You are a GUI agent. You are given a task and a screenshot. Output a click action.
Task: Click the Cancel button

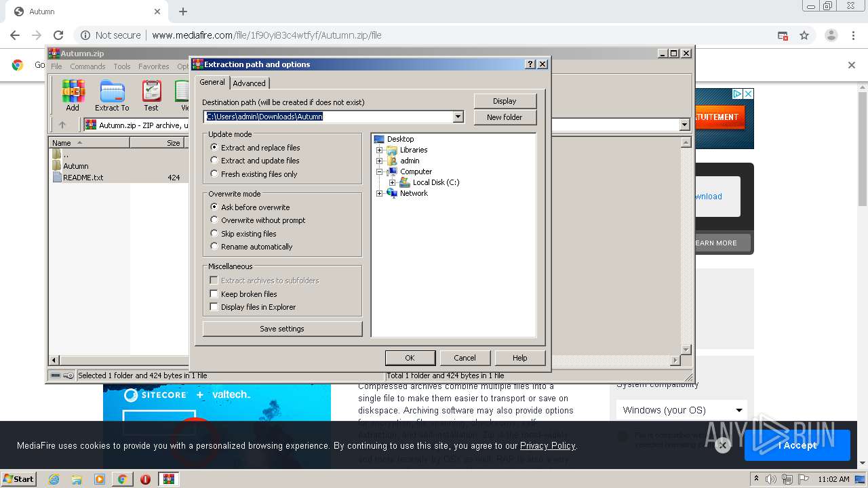465,358
